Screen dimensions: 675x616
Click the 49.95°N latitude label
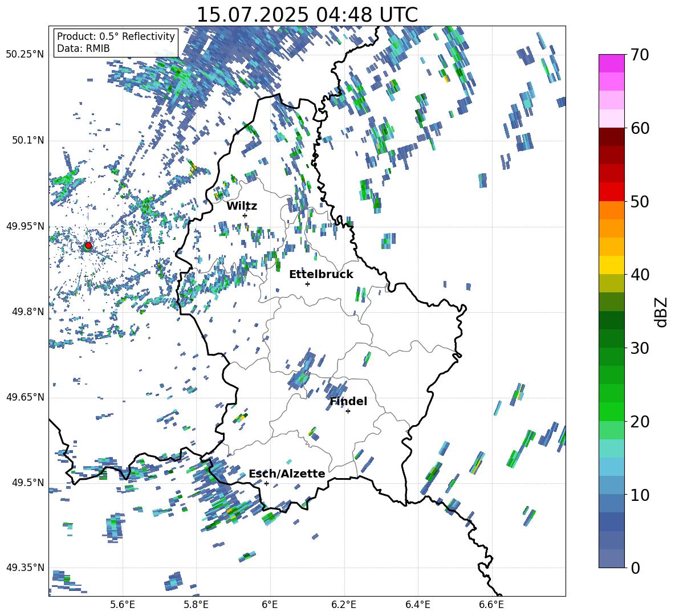click(25, 226)
